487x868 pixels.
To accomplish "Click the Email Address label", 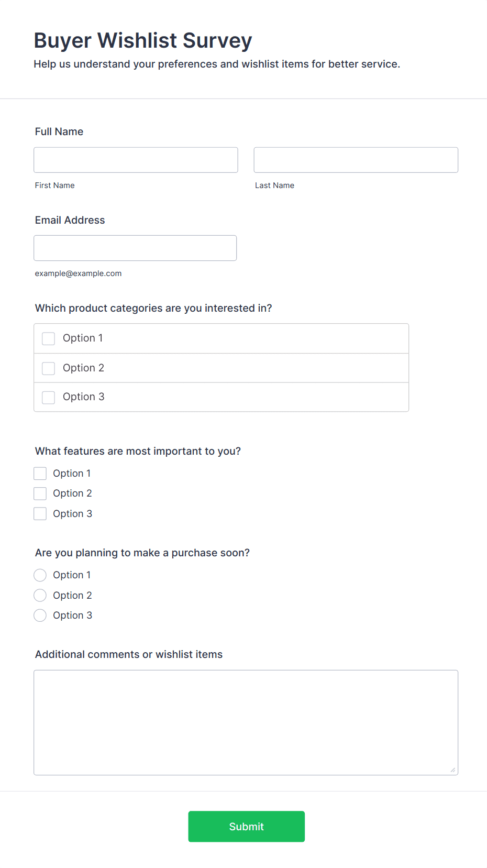I will 70,220.
